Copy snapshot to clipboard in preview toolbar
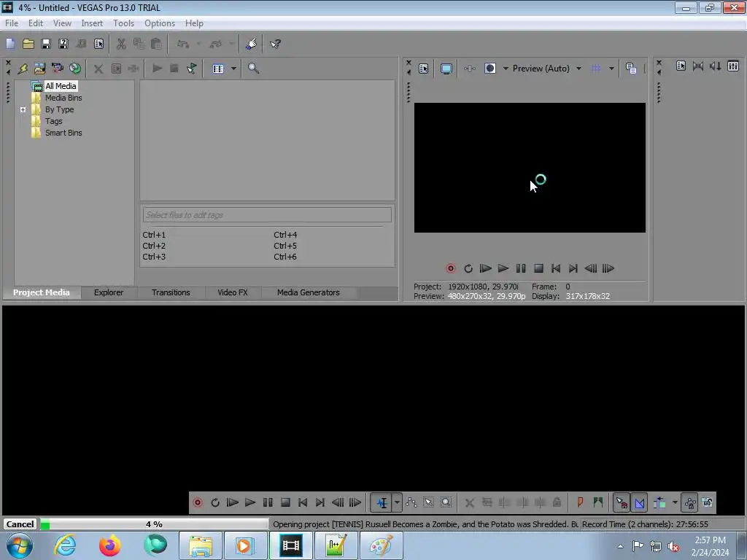Image resolution: width=747 pixels, height=560 pixels. tap(631, 69)
